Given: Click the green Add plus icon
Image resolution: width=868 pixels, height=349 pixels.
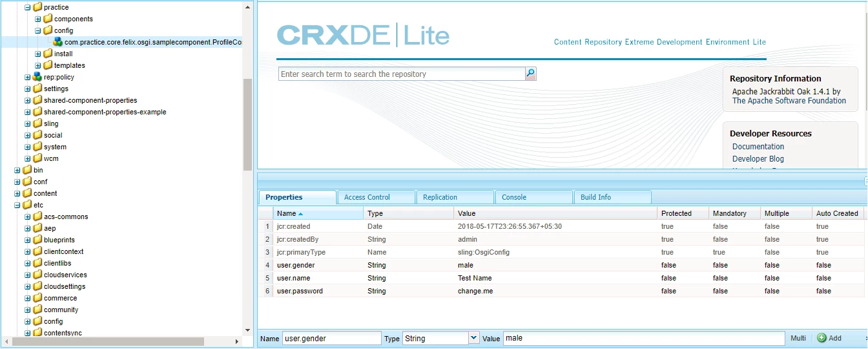Looking at the screenshot, I should [821, 338].
